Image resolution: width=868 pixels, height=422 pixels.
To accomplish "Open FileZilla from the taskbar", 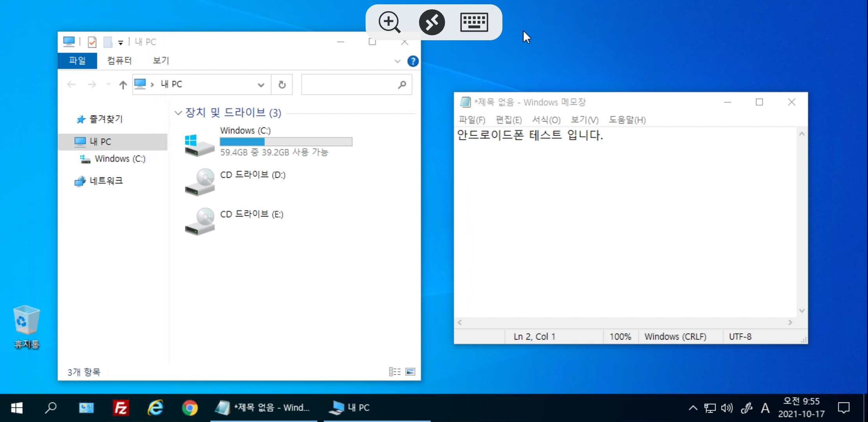I will pos(121,408).
